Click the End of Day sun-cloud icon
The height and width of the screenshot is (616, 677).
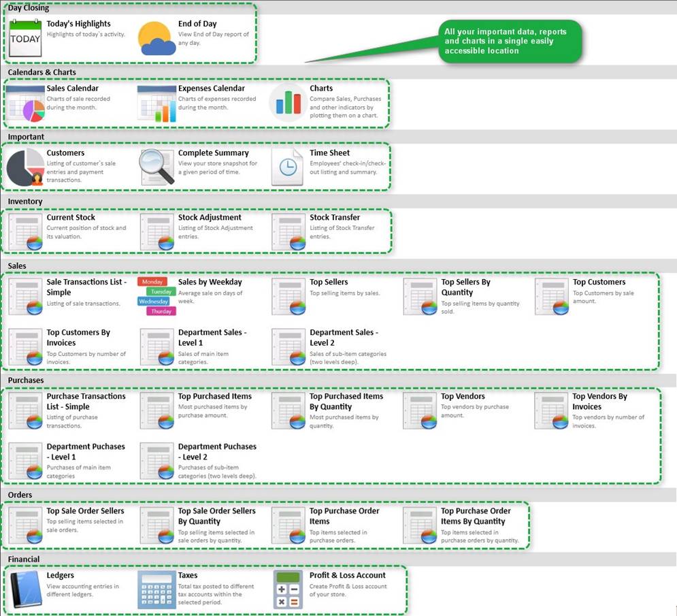tap(154, 38)
